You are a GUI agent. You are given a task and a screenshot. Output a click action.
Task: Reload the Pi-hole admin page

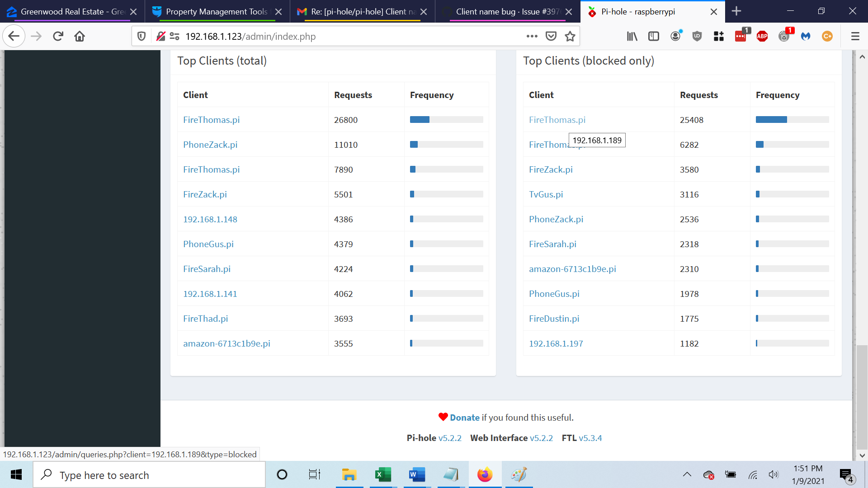click(x=58, y=36)
